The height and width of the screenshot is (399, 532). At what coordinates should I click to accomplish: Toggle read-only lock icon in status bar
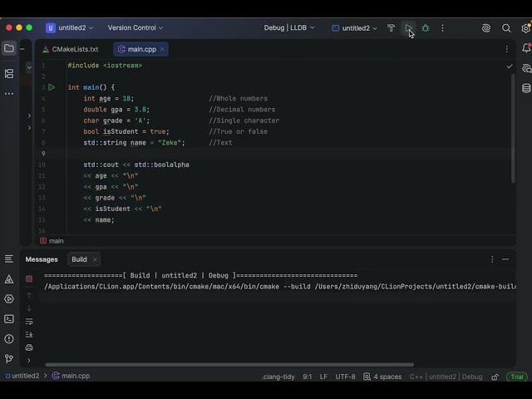(495, 377)
